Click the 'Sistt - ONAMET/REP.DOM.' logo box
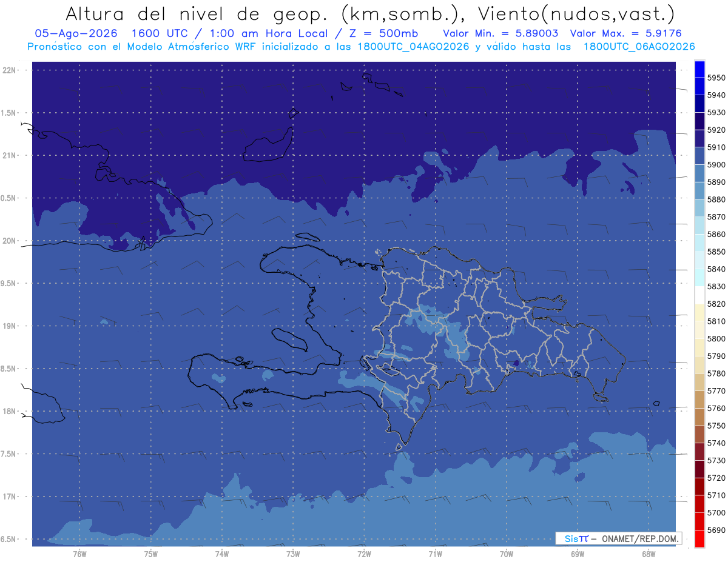 618,538
